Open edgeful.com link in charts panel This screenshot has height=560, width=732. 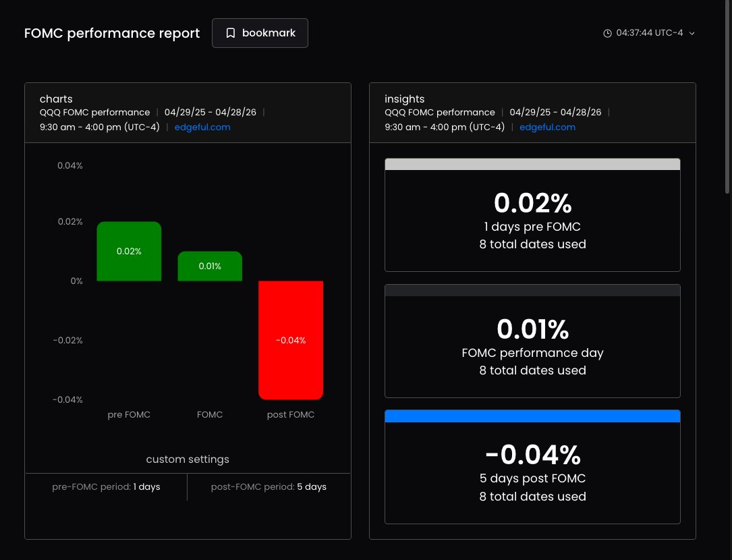point(202,127)
